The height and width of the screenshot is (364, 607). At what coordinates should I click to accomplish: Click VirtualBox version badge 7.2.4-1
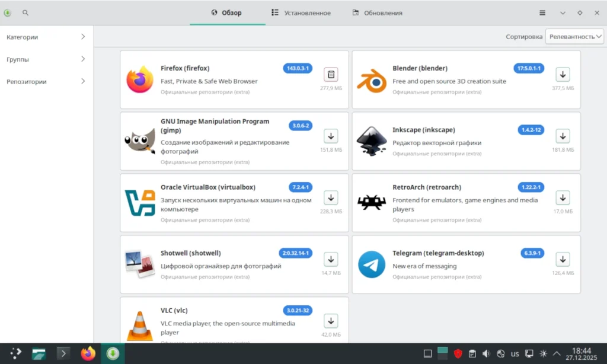tap(301, 187)
